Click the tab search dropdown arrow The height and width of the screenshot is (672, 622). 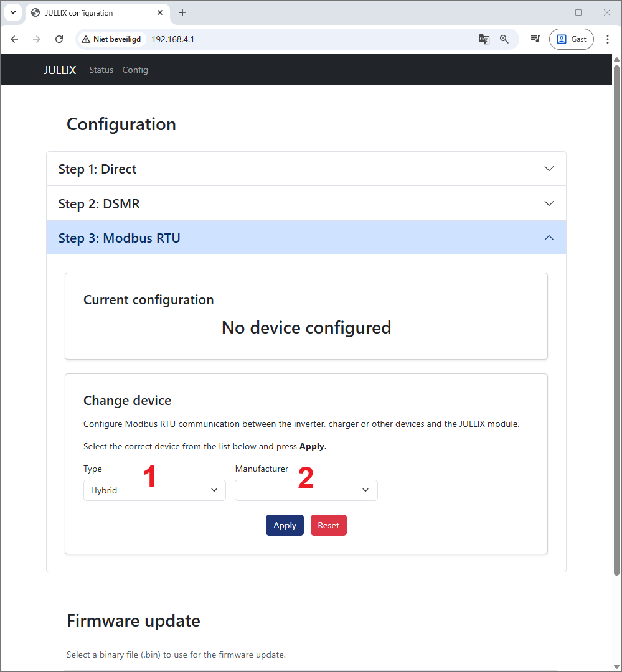coord(12,12)
